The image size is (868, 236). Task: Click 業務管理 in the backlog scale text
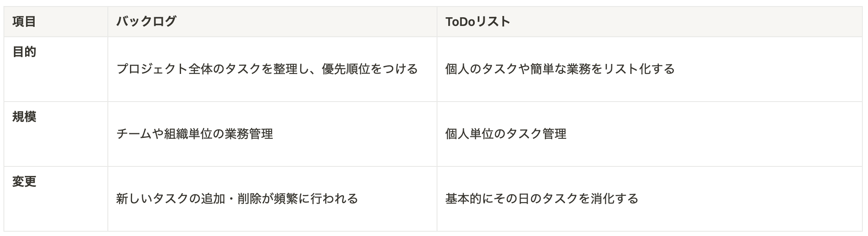249,134
